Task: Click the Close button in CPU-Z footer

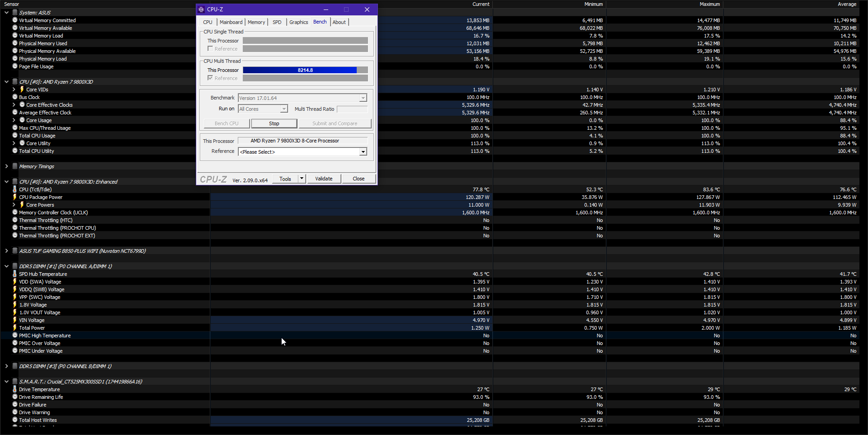Action: click(x=359, y=179)
